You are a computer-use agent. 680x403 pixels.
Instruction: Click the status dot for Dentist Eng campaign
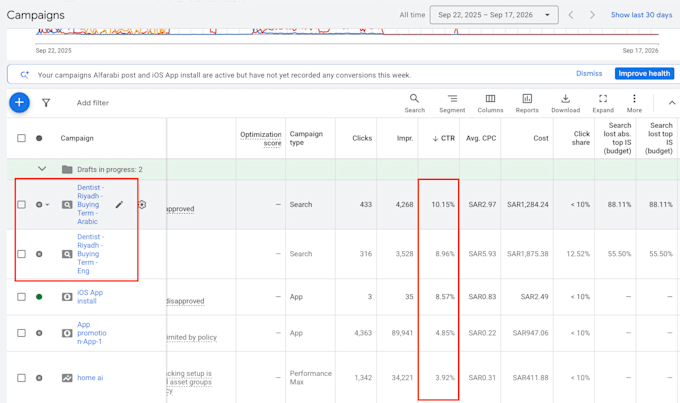[x=39, y=254]
